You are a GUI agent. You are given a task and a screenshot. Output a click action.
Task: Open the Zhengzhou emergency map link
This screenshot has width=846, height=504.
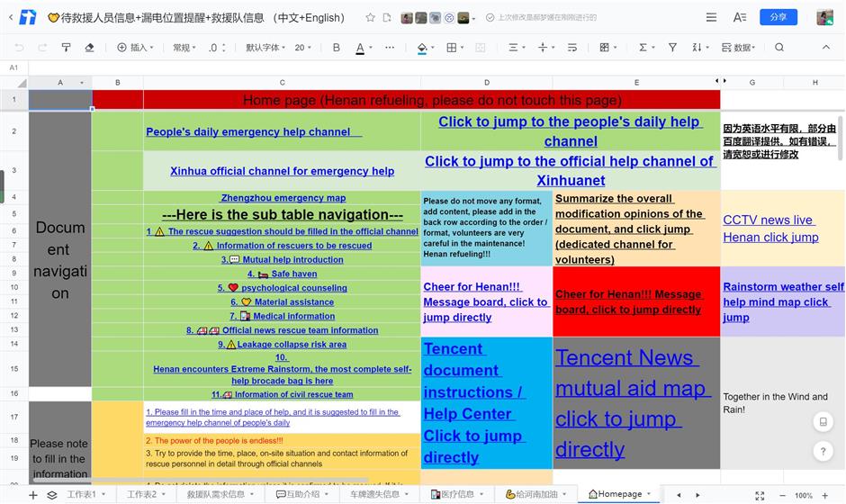point(283,198)
